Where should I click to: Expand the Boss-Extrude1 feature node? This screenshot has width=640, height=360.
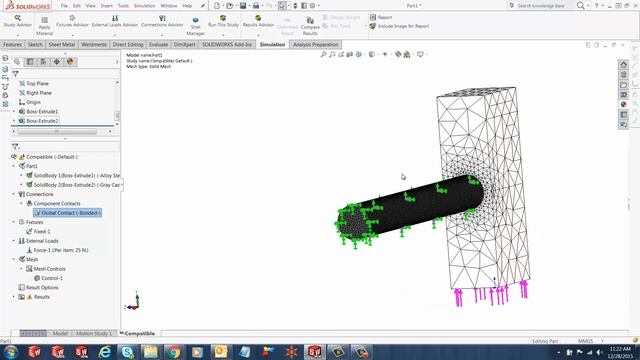[14, 111]
